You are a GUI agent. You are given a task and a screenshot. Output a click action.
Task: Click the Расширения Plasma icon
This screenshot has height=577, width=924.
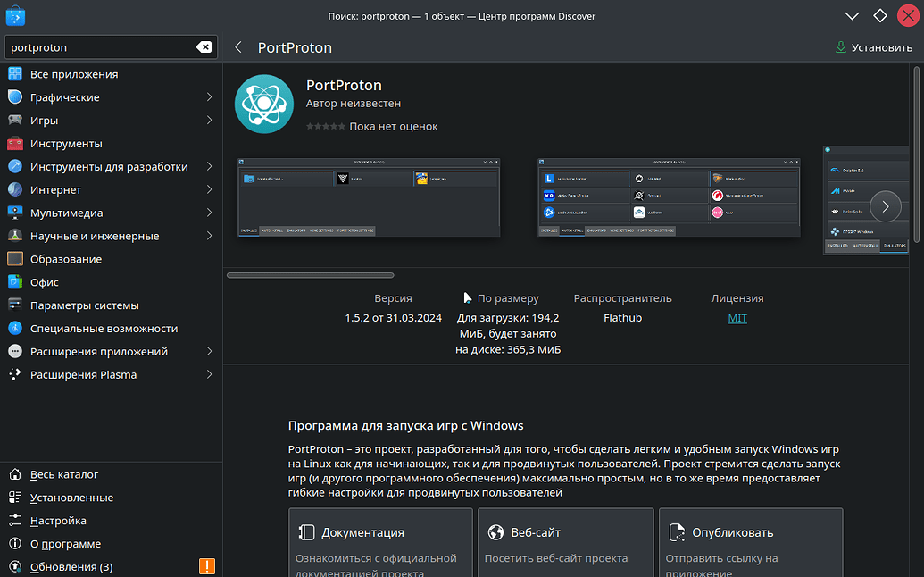pyautogui.click(x=15, y=374)
